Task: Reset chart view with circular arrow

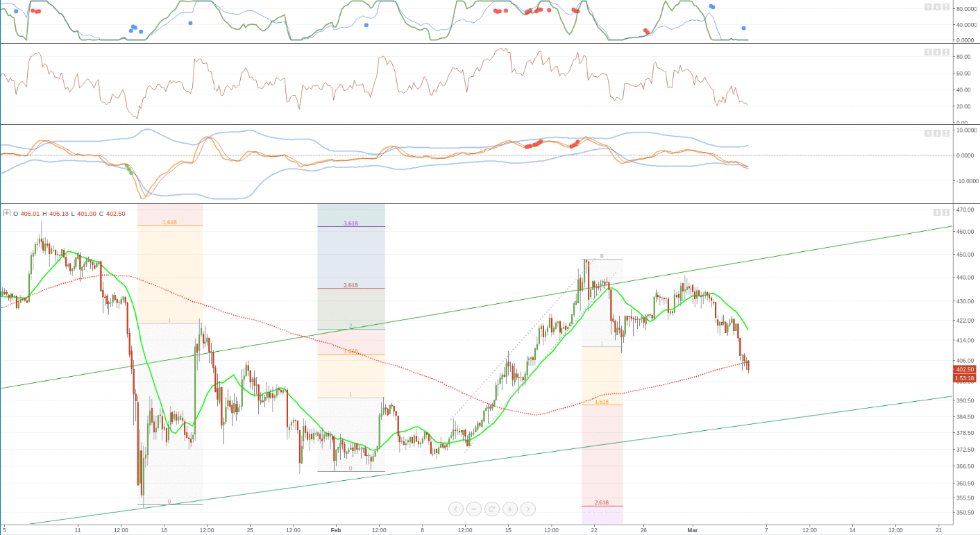Action: point(491,509)
